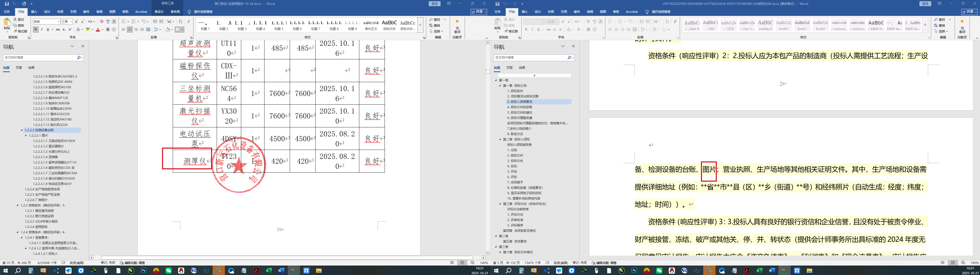Justify text in left Word window
The image size is (980, 275).
click(x=142, y=29)
